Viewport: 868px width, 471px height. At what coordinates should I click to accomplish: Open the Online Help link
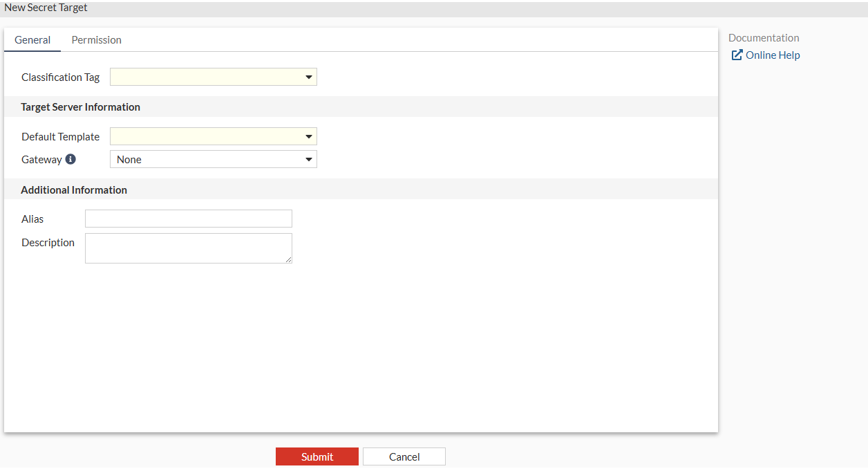(x=773, y=55)
